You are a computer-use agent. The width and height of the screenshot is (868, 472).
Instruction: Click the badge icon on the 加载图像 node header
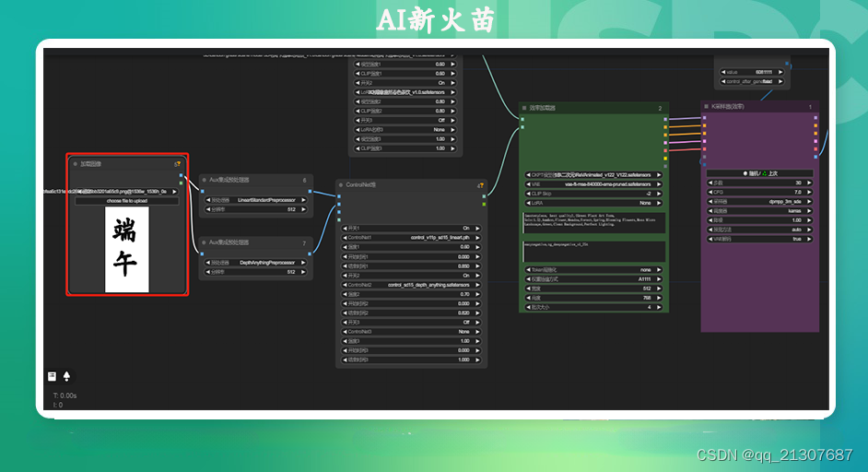[178, 164]
